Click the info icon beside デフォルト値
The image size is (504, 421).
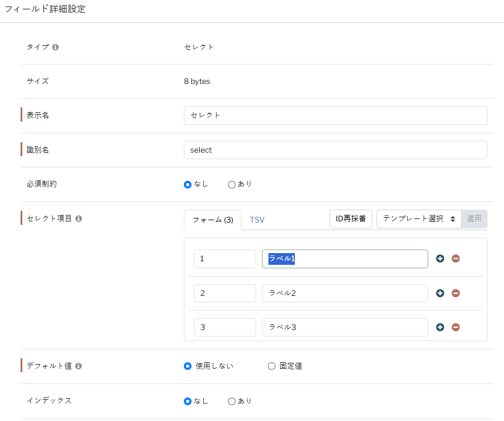pos(78,366)
